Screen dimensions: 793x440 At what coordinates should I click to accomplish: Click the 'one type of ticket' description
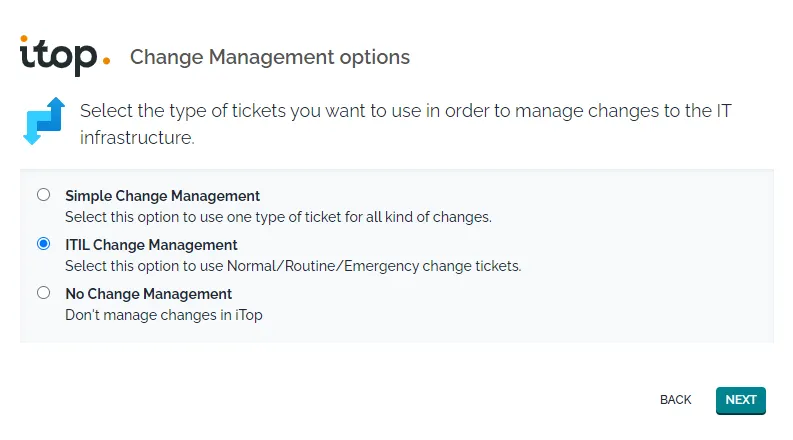[278, 216]
